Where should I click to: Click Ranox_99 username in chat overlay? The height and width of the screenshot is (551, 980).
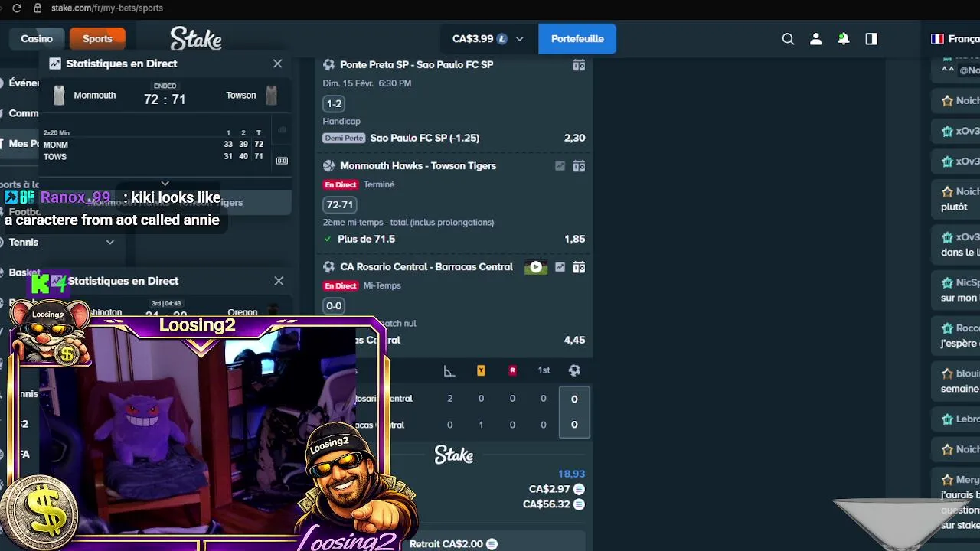(x=75, y=197)
